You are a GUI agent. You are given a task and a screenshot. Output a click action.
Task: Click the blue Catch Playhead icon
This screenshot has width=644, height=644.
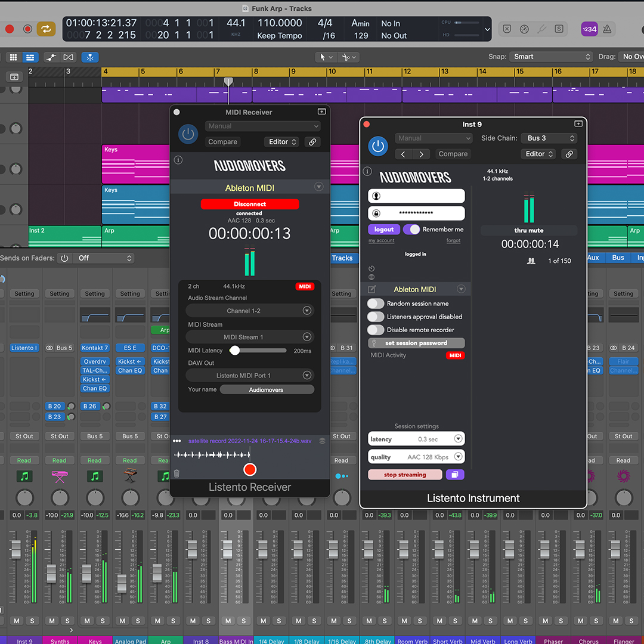pyautogui.click(x=90, y=57)
